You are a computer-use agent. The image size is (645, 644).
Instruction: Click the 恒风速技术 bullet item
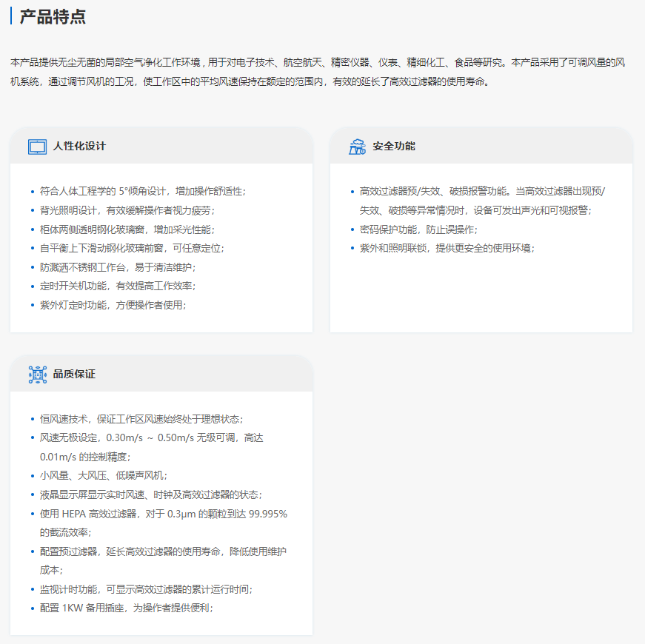(141, 419)
